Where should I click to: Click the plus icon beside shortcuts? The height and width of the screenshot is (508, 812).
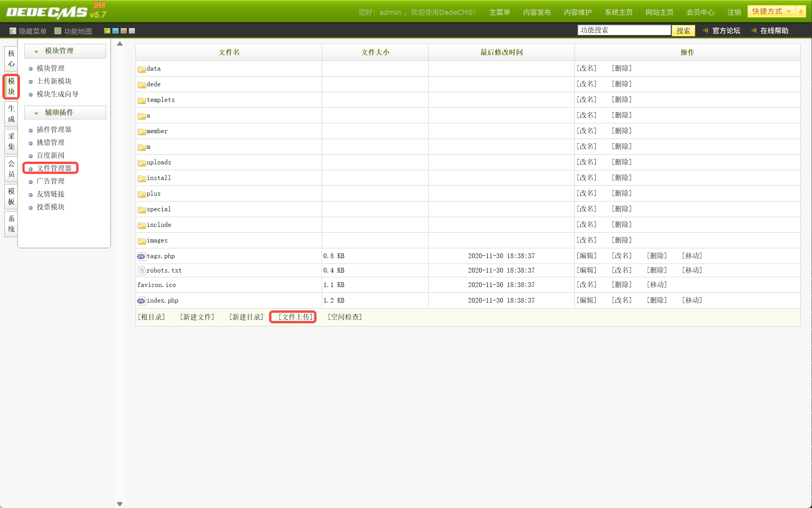point(801,12)
